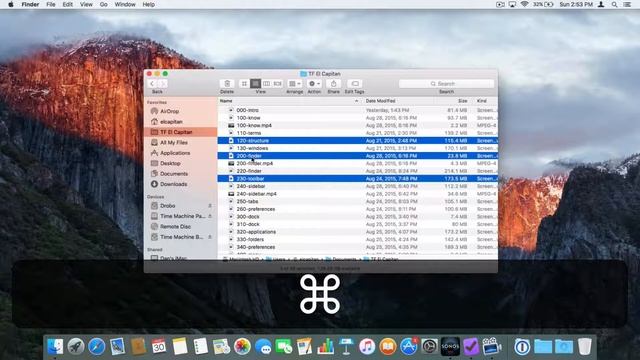Switch to icon view

[x=244, y=84]
